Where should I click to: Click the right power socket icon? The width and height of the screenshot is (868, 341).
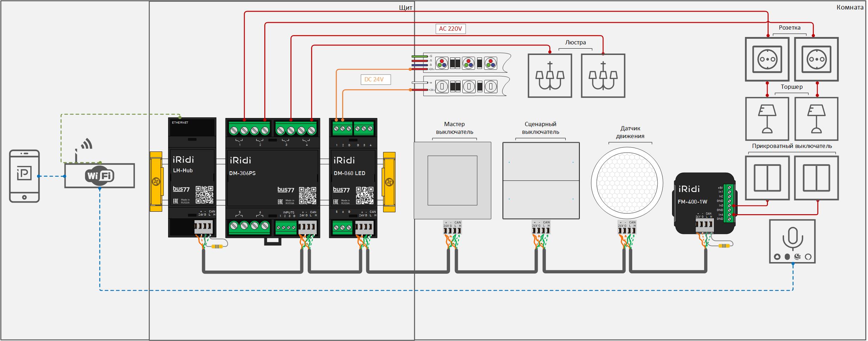(x=816, y=59)
